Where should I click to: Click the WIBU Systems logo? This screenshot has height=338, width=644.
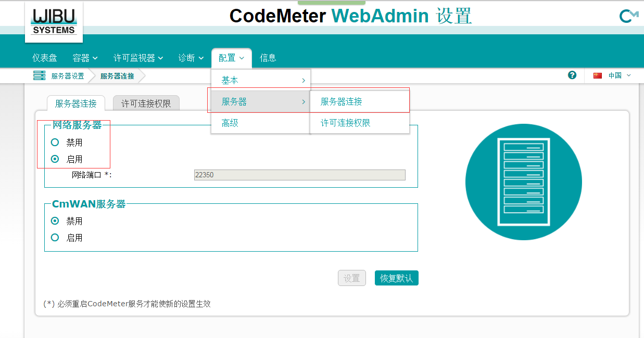pyautogui.click(x=54, y=21)
